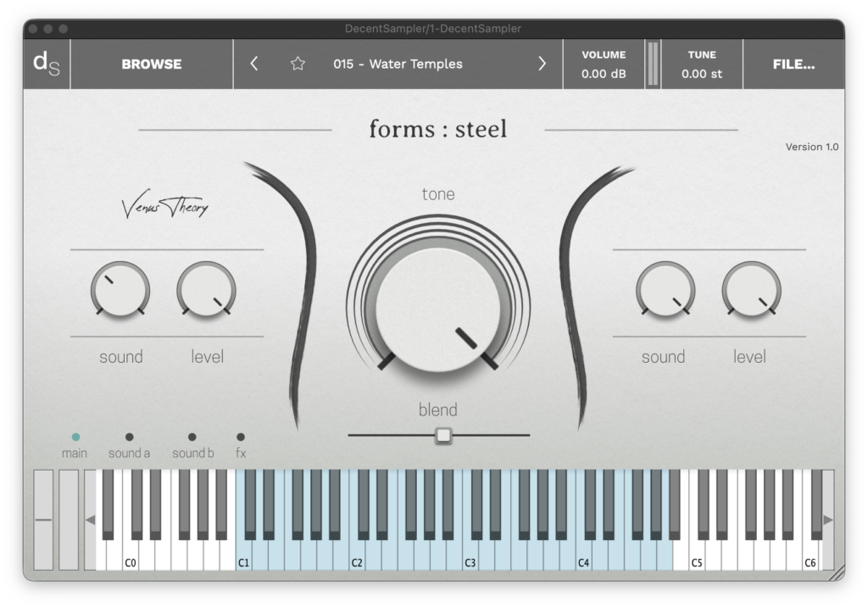The image size is (868, 608).
Task: Click the preset name 015 - Water Temples
Action: (398, 64)
